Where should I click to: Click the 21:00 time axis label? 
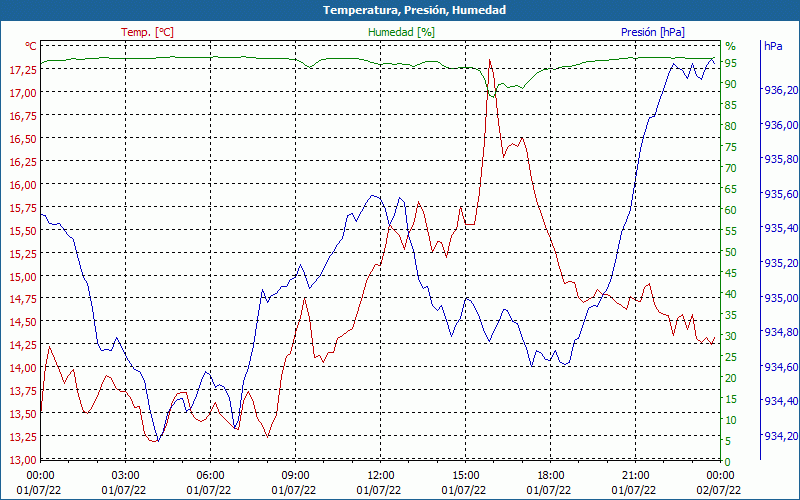click(635, 476)
